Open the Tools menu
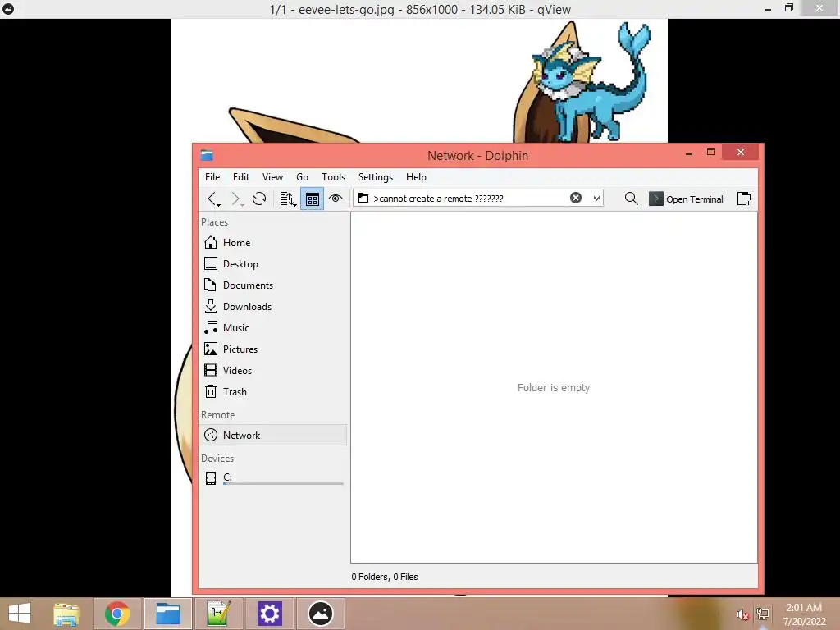The width and height of the screenshot is (840, 630). coord(333,177)
